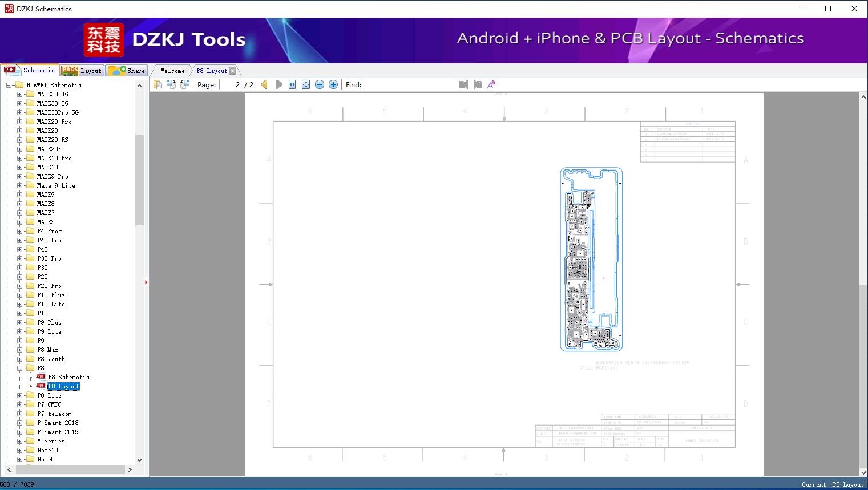The width and height of the screenshot is (868, 490).
Task: Expand the P30 Pro folder
Action: [x=19, y=258]
